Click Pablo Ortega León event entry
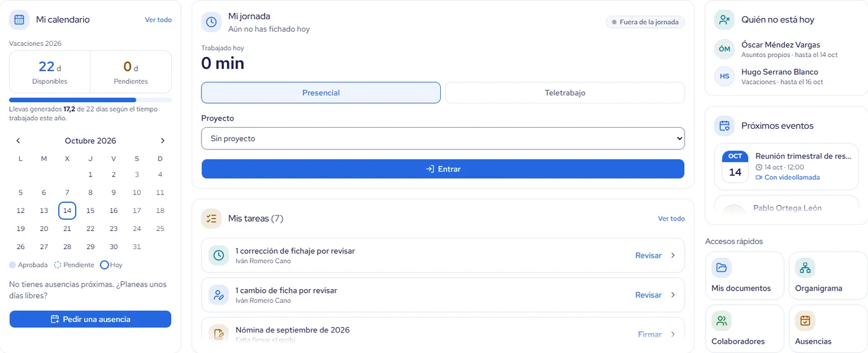The width and height of the screenshot is (868, 353). click(x=787, y=207)
